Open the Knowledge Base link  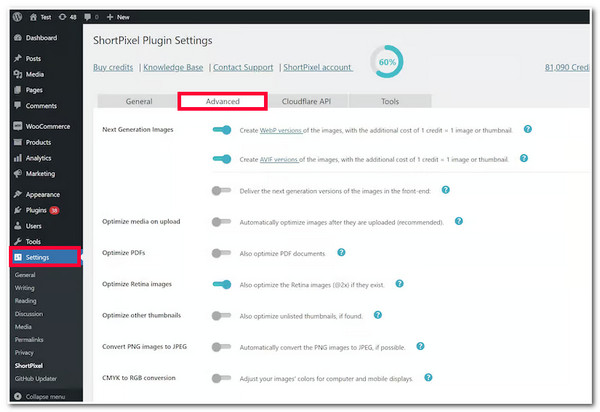point(173,67)
